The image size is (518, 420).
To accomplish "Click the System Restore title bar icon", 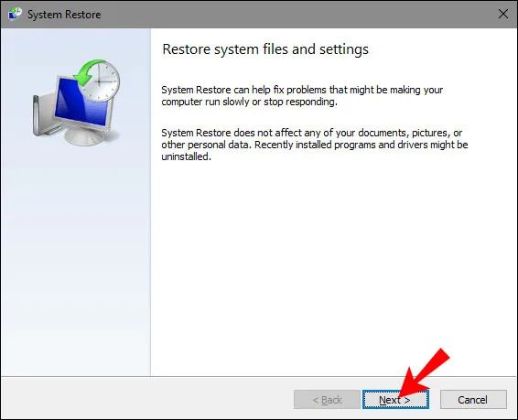I will 15,15.
